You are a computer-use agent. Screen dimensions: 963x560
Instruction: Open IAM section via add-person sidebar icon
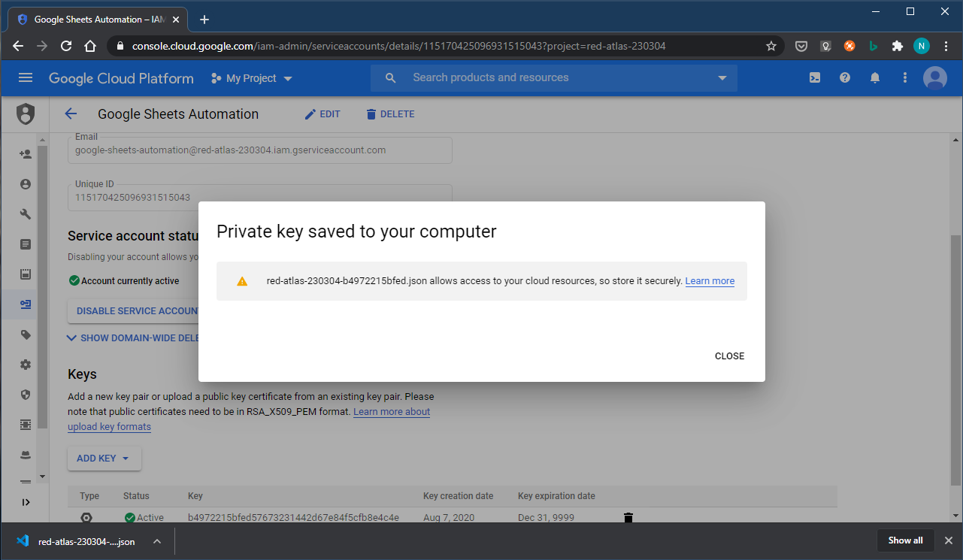click(26, 154)
